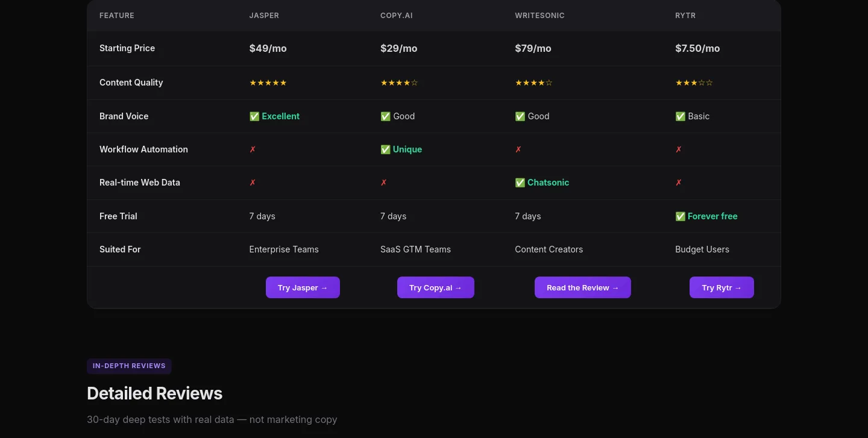Click Writesonic's Brand Voice checkmark icon
This screenshot has height=438, width=868.
(x=520, y=116)
